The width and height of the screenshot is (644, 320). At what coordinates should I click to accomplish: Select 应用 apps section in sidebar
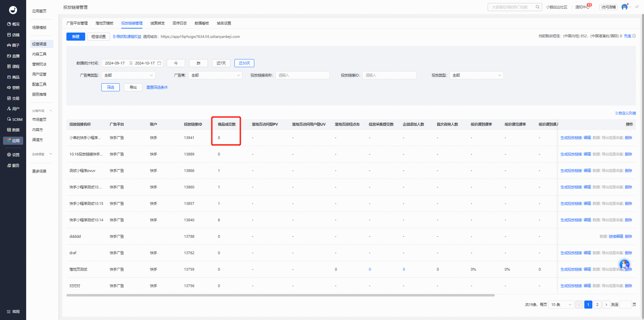pyautogui.click(x=13, y=141)
